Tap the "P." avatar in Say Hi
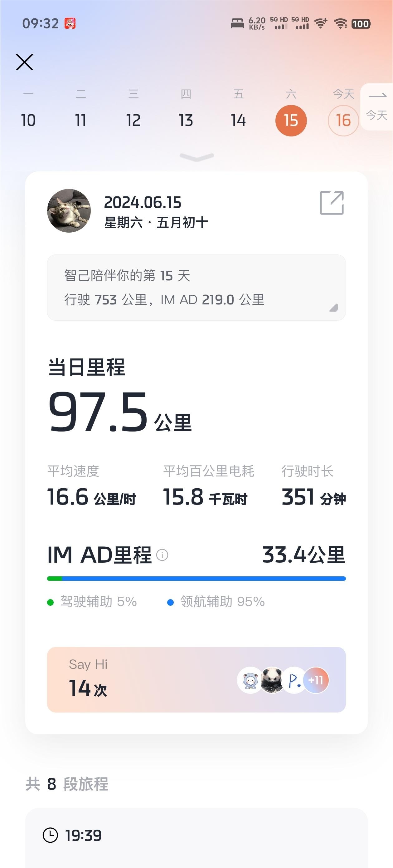This screenshot has width=393, height=868. [x=294, y=680]
